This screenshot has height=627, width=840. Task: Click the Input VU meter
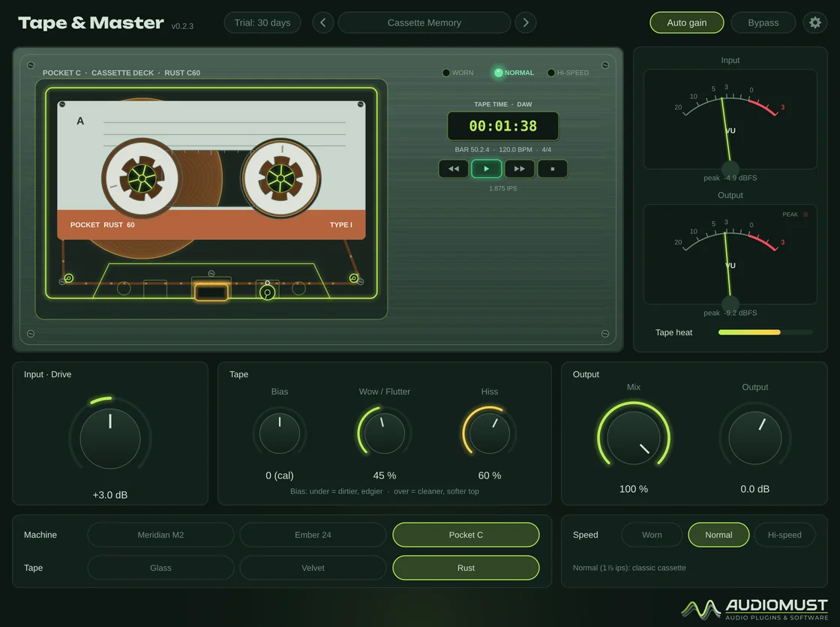coord(730,119)
